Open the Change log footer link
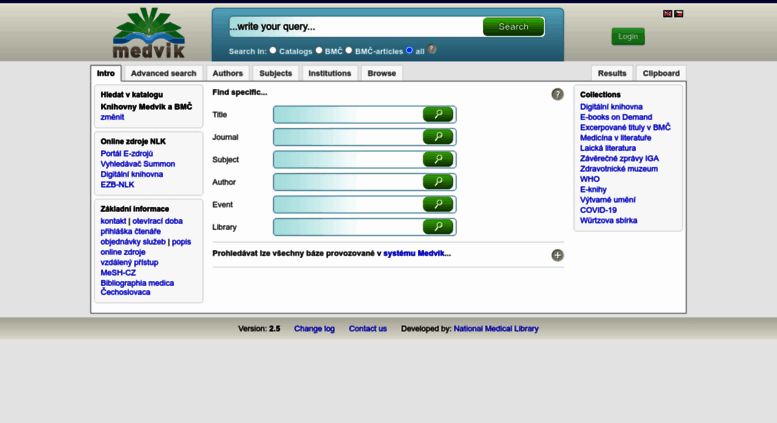 [x=314, y=328]
